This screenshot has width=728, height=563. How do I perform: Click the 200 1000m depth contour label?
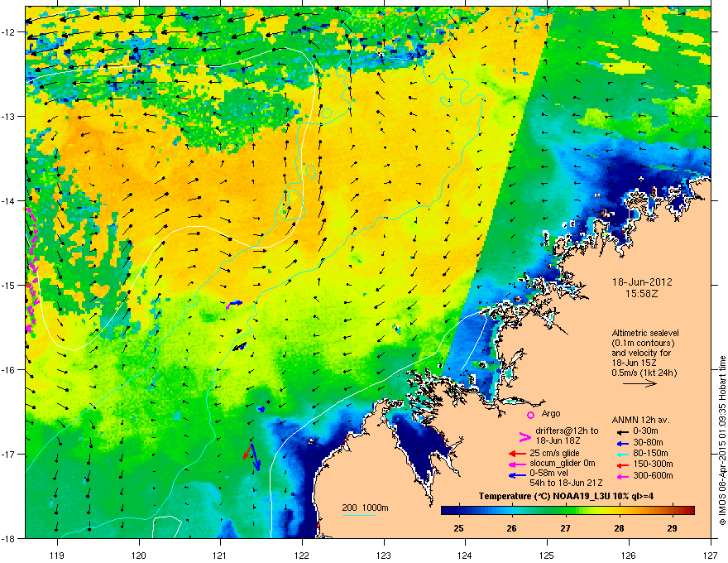coord(365,508)
